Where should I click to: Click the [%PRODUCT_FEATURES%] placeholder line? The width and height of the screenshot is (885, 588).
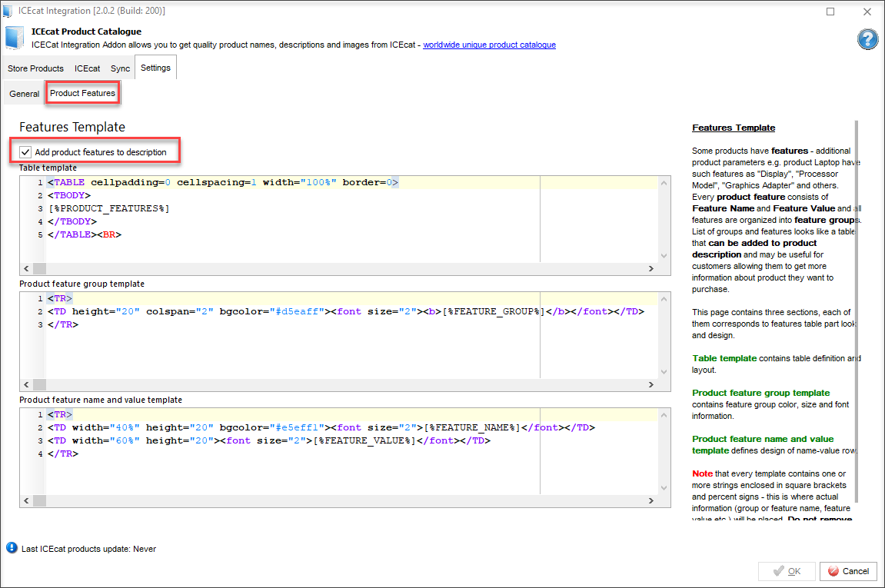tap(108, 208)
